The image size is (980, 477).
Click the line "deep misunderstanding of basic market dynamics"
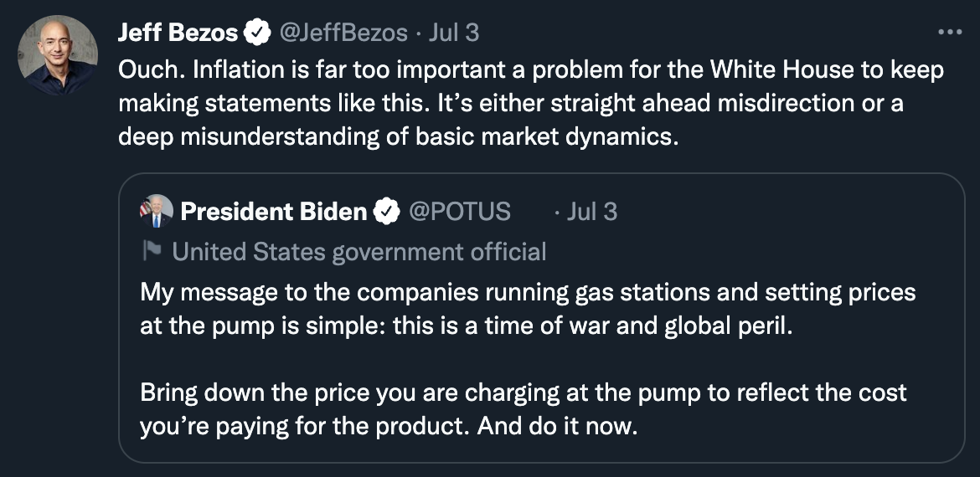coord(396,136)
